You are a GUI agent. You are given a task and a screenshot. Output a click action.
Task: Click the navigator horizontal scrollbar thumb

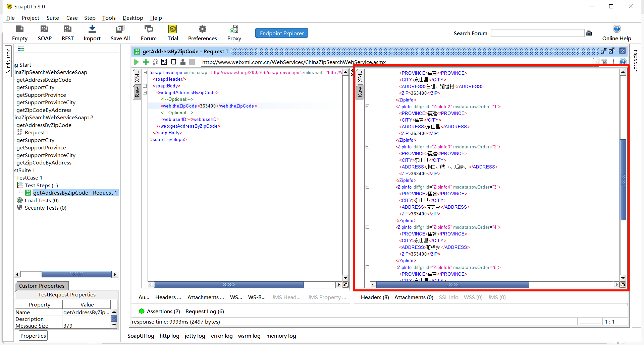click(76, 274)
